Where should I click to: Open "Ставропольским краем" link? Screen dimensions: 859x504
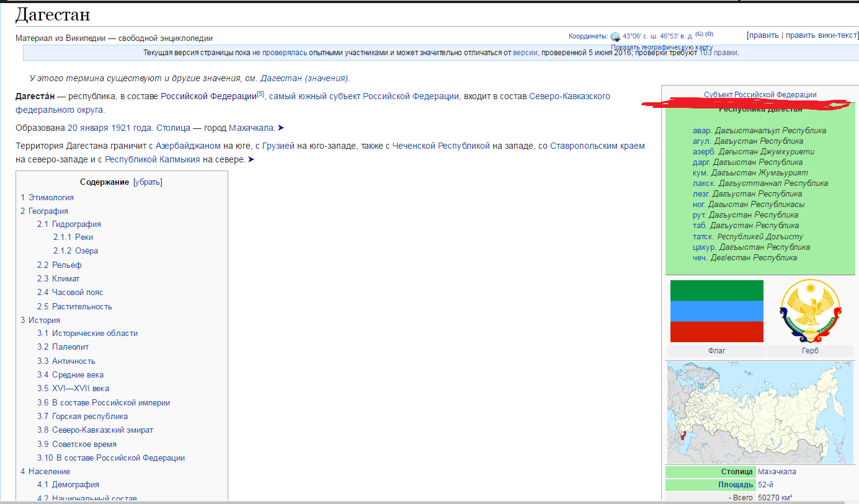(x=597, y=146)
